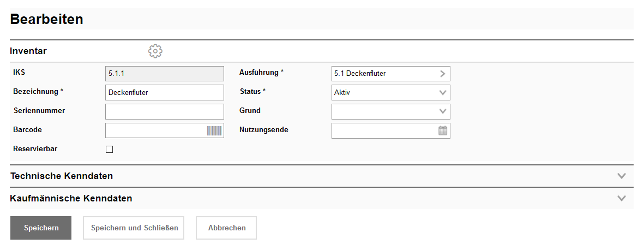
Task: Enable the Reservierbar checkbox
Action: 109,149
